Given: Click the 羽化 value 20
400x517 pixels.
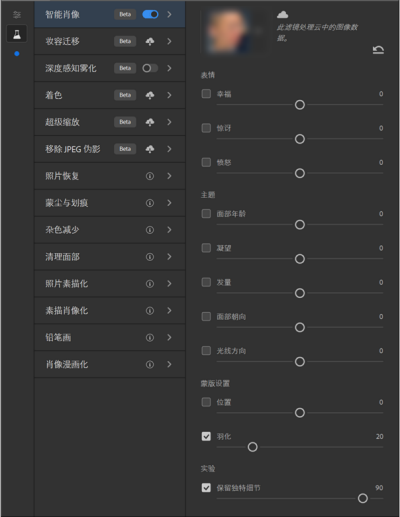Looking at the screenshot, I should tap(379, 437).
